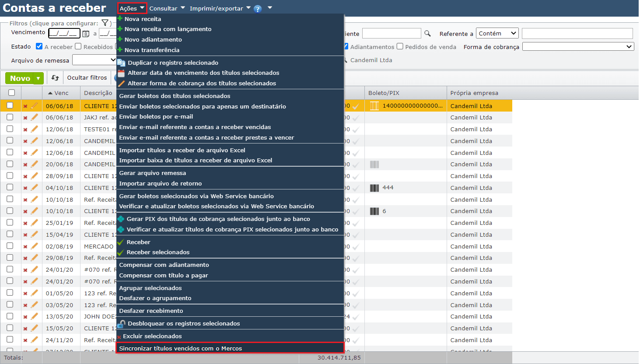Click the barcode icon beside boleto 444
Screen dimensions: 640x364
pos(374,188)
